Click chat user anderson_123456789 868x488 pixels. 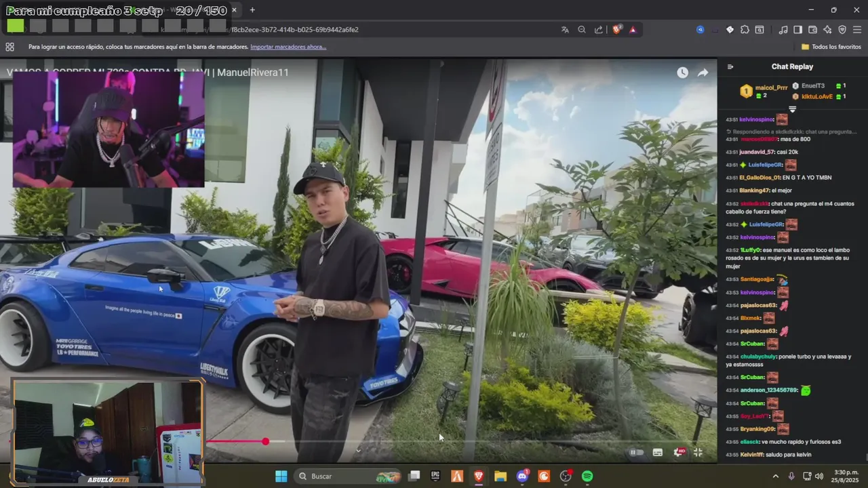coord(769,390)
